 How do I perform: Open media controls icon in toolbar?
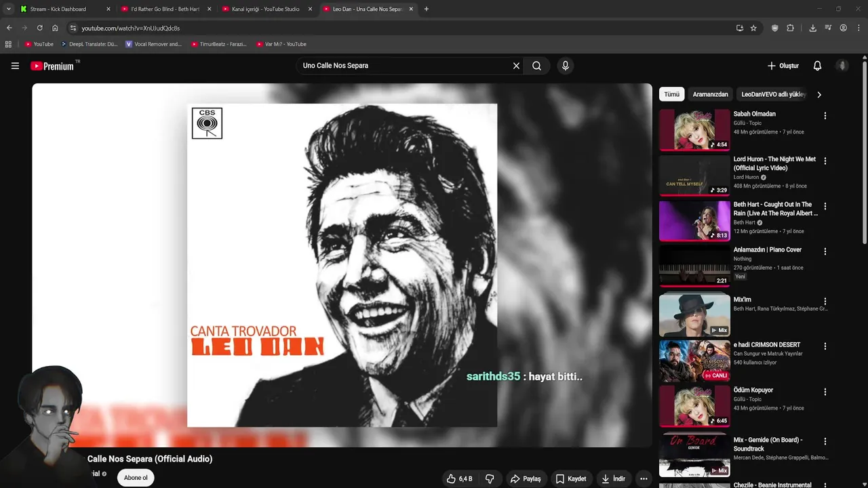coord(828,28)
